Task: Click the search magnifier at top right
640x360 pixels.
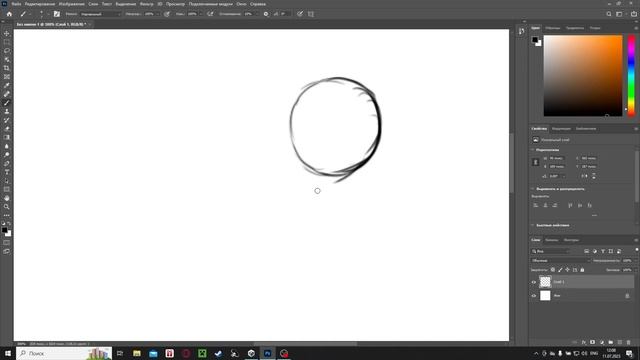Action: tap(609, 14)
